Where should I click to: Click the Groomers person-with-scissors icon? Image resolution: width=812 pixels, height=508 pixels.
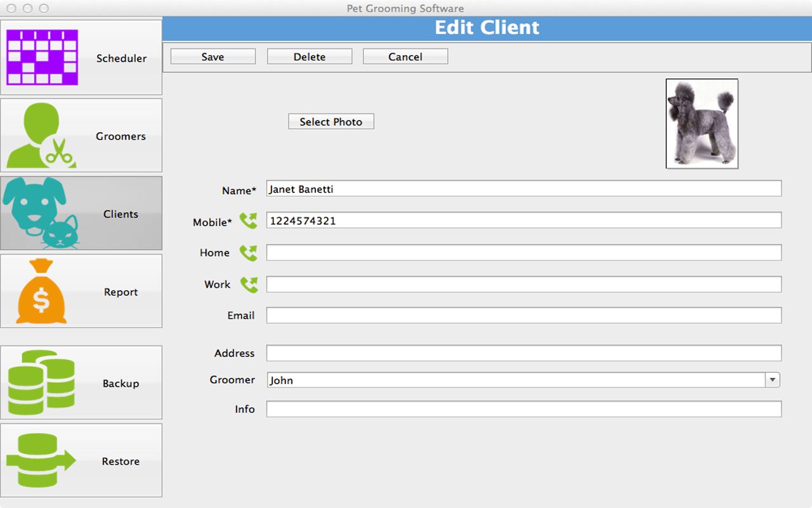tap(41, 135)
